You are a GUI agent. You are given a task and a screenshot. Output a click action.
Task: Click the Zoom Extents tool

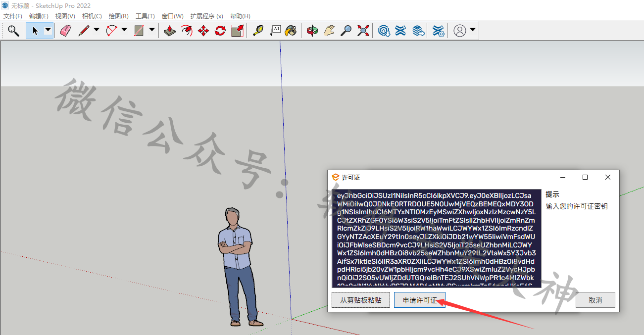(363, 31)
